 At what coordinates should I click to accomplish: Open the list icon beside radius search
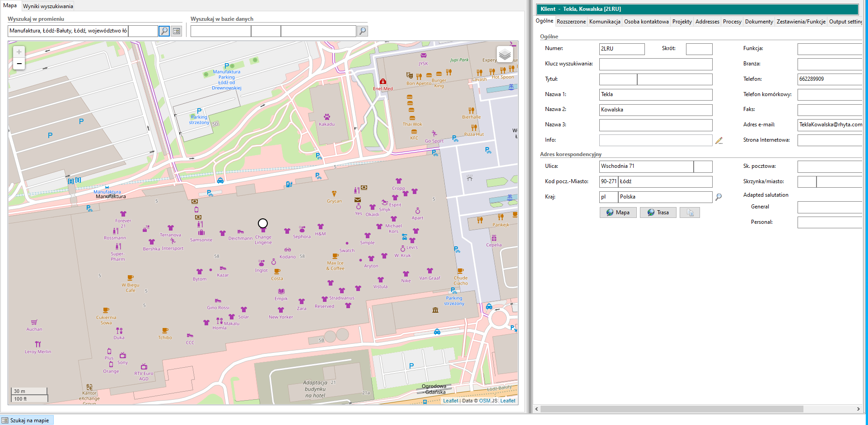point(177,31)
